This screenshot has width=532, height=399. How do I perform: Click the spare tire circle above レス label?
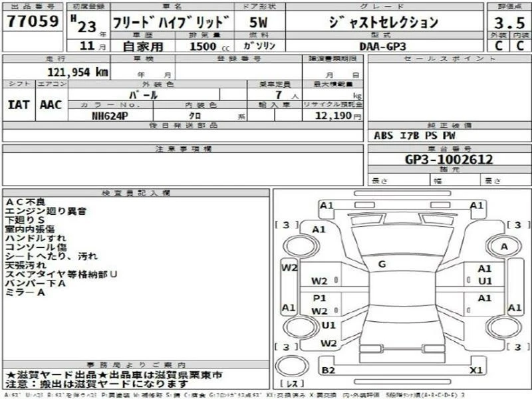click(292, 367)
